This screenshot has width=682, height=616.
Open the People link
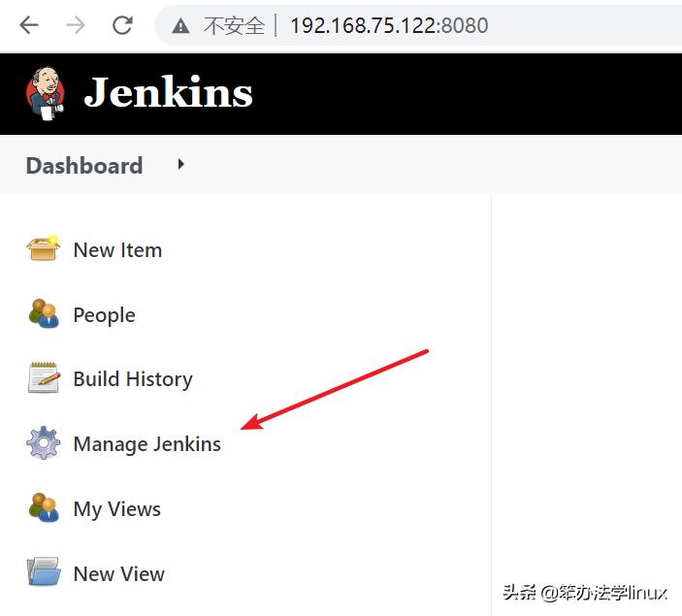[x=105, y=315]
